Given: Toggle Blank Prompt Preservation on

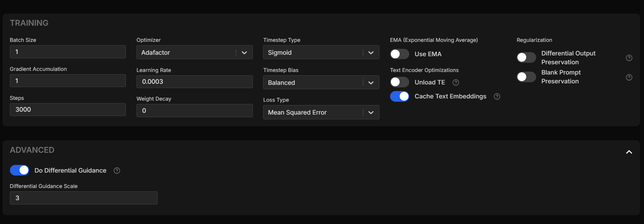Looking at the screenshot, I should point(526,77).
